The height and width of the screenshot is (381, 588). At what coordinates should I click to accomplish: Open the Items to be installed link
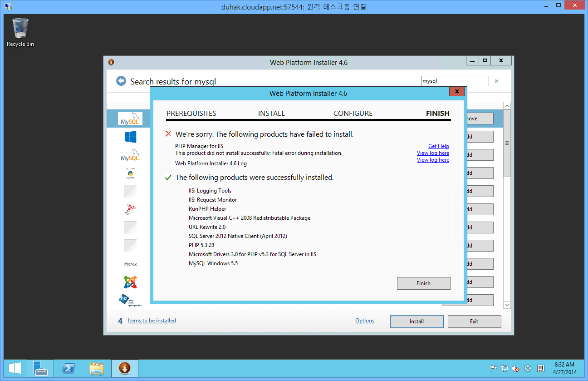click(152, 321)
